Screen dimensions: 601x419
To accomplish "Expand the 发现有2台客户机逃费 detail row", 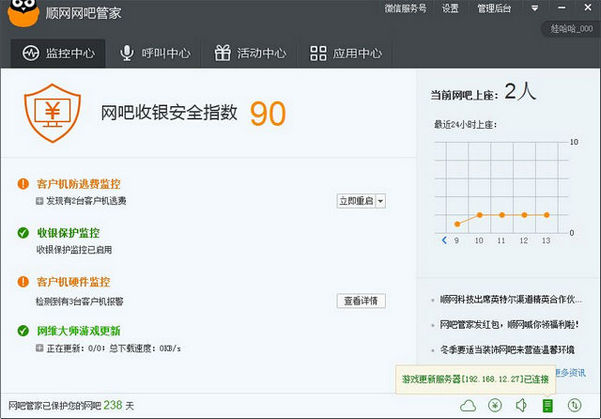I will pos(39,201).
